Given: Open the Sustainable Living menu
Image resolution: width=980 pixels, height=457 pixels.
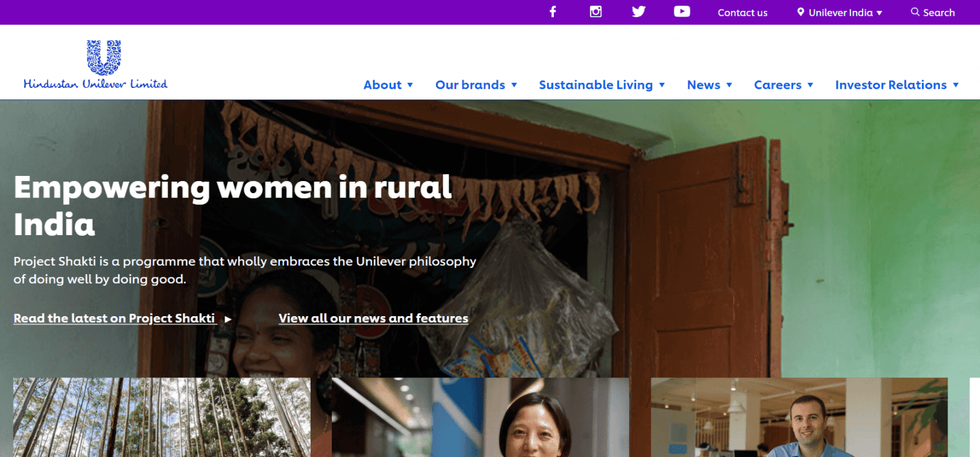Looking at the screenshot, I should 595,85.
